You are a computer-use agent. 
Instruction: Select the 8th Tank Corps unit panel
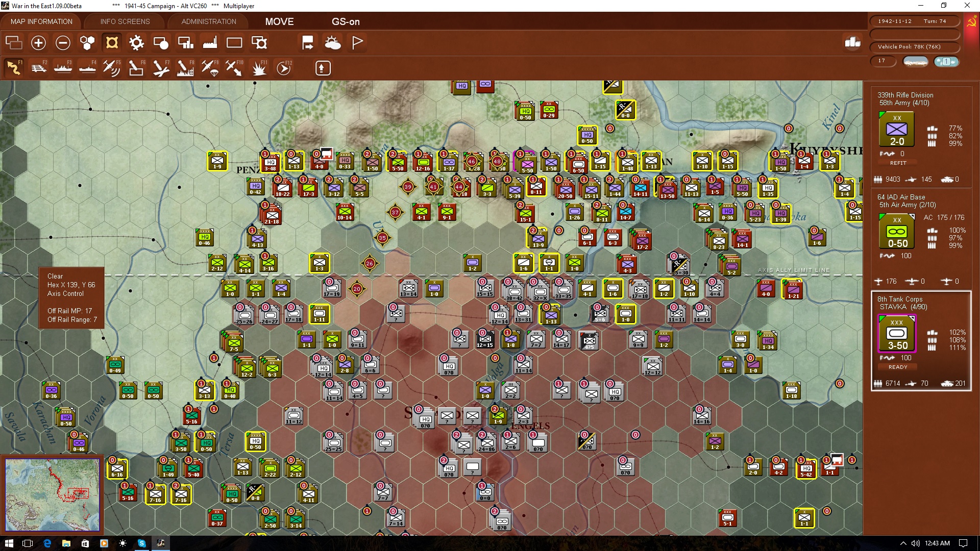click(921, 341)
